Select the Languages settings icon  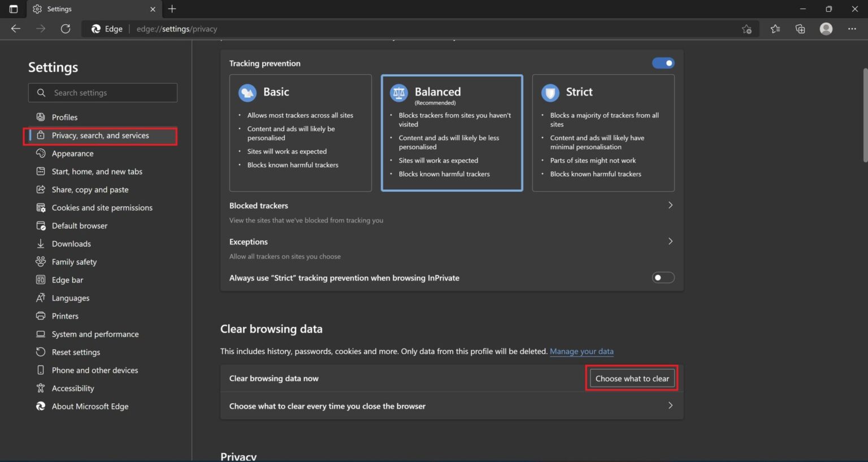point(40,298)
